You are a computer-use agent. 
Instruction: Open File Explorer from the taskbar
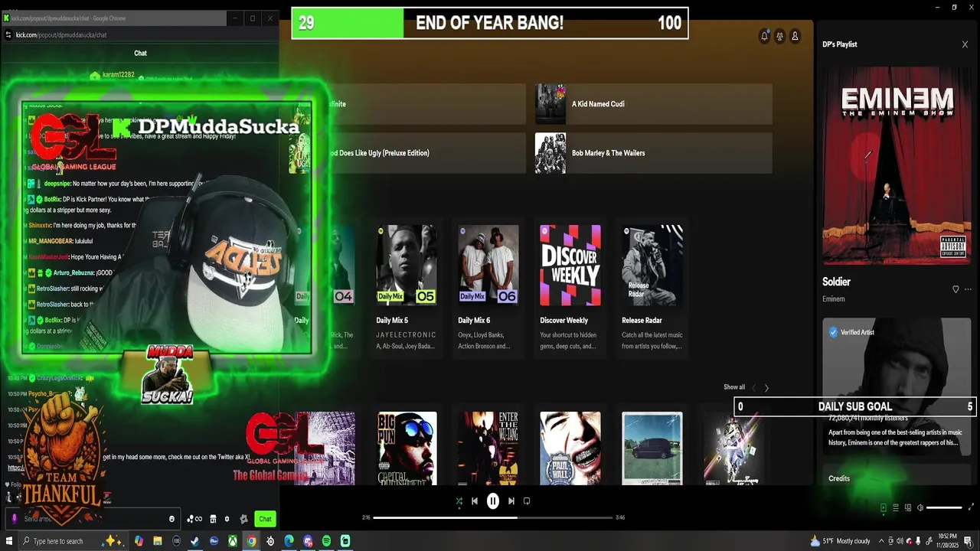click(158, 541)
